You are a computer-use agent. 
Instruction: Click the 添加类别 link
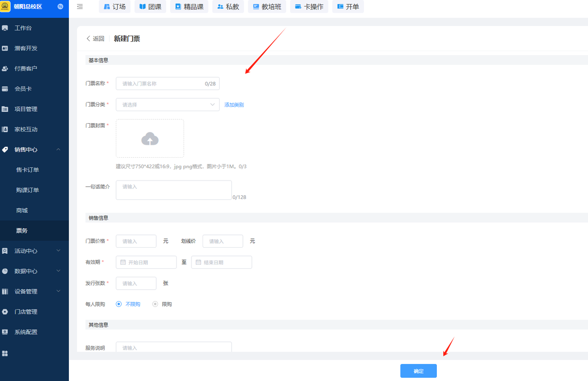coord(234,105)
